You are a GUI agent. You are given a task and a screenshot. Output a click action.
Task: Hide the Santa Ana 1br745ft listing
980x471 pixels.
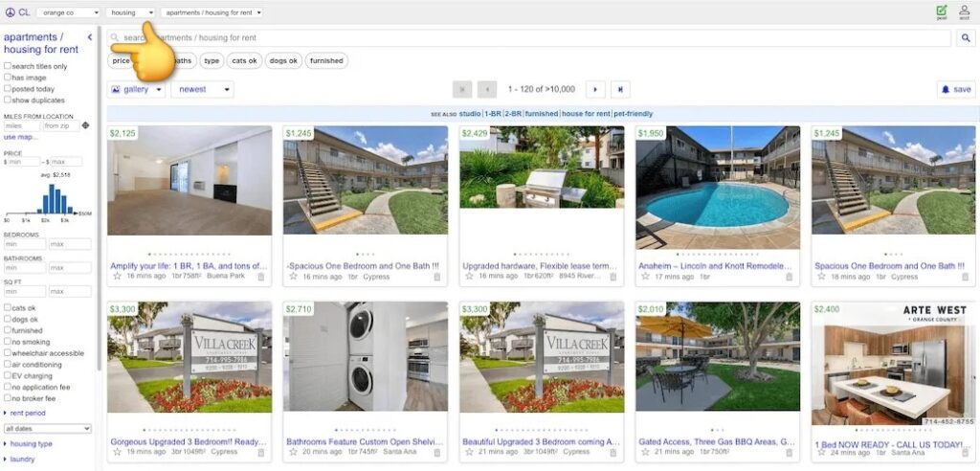point(436,452)
